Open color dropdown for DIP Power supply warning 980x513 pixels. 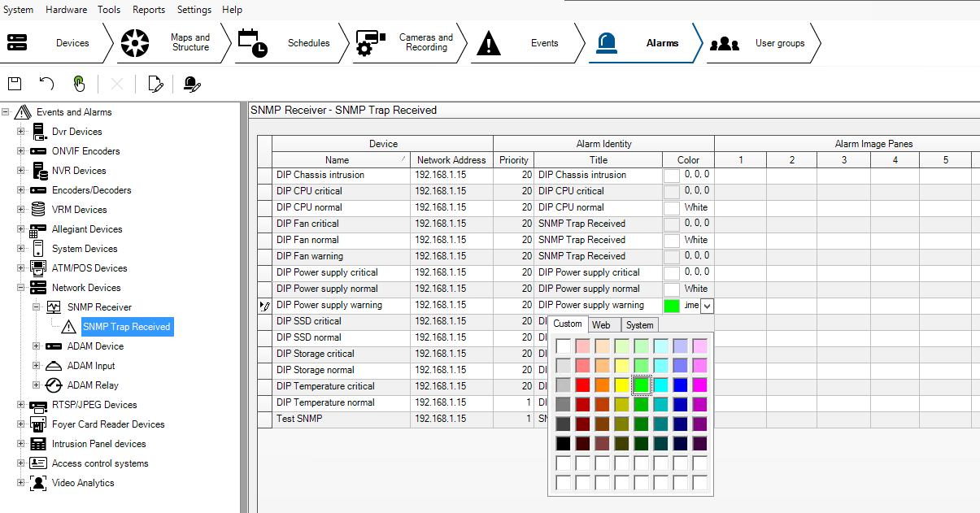pos(707,306)
